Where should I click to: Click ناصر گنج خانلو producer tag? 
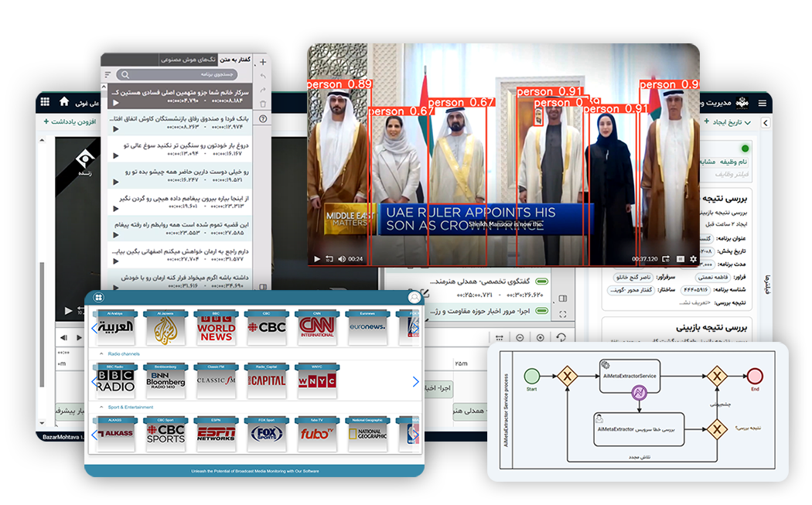pyautogui.click(x=633, y=278)
